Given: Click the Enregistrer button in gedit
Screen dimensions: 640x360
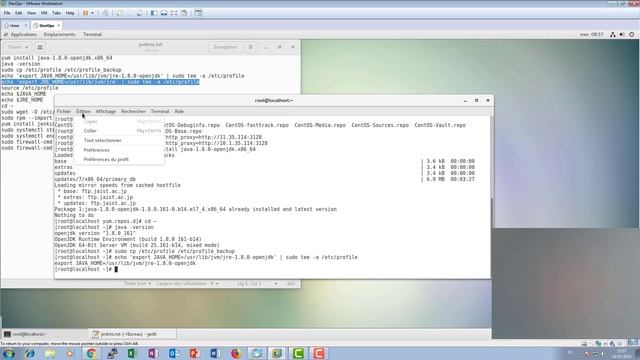Looking at the screenshot, I should [x=225, y=47].
